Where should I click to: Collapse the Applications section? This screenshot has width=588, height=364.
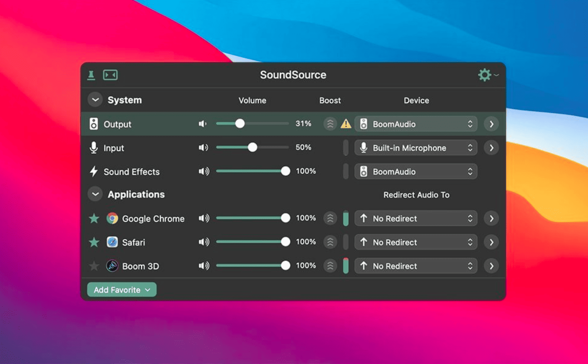[95, 194]
